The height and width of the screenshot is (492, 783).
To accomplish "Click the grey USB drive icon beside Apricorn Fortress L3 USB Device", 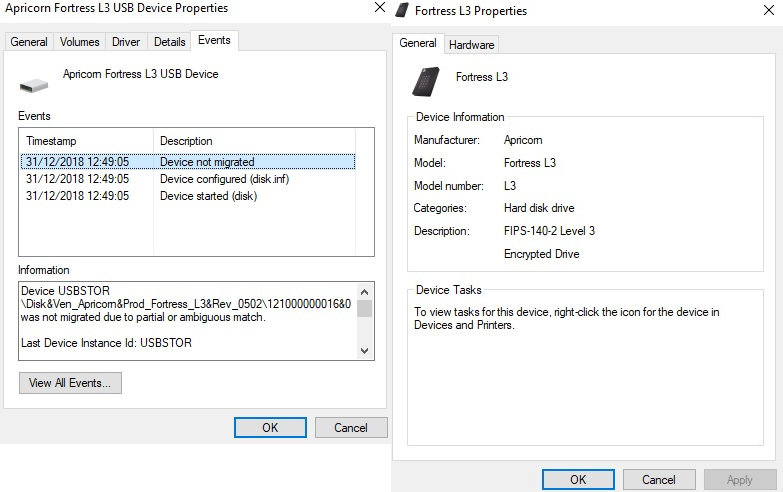I will 34,86.
